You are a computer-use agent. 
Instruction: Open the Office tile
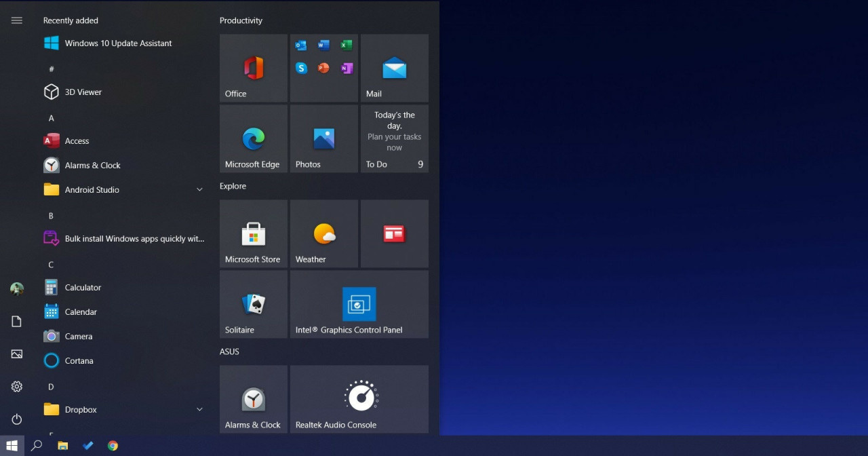tap(253, 69)
